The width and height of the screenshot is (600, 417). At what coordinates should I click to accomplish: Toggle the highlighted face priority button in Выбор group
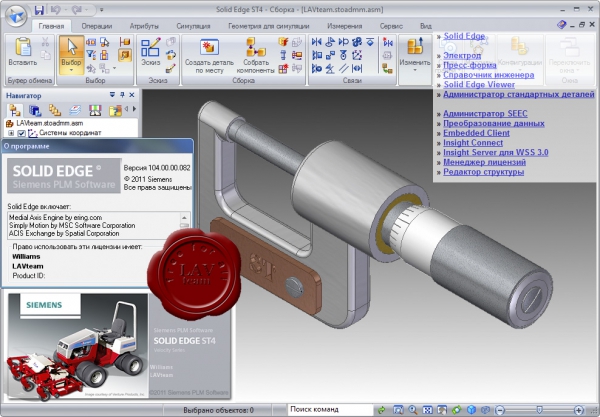pyautogui.click(x=125, y=55)
